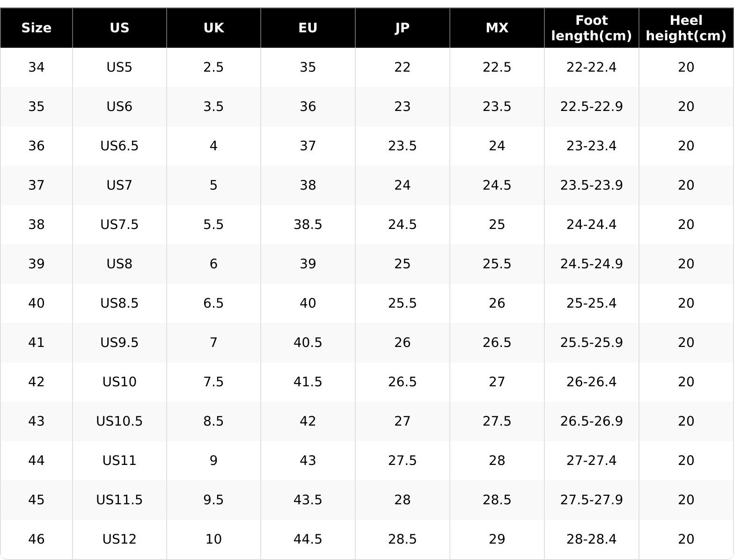734x560 pixels.
Task: Select the US6.5 cell
Action: (x=119, y=146)
